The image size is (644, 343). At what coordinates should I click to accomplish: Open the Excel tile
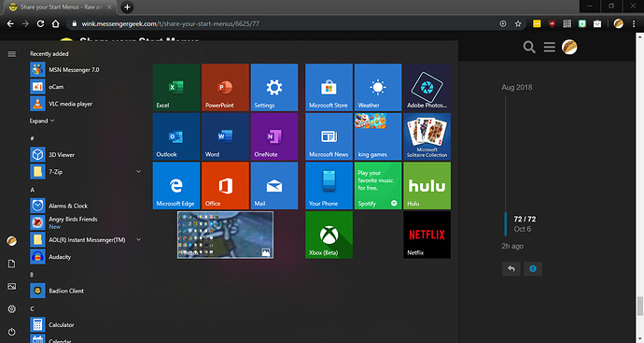176,87
